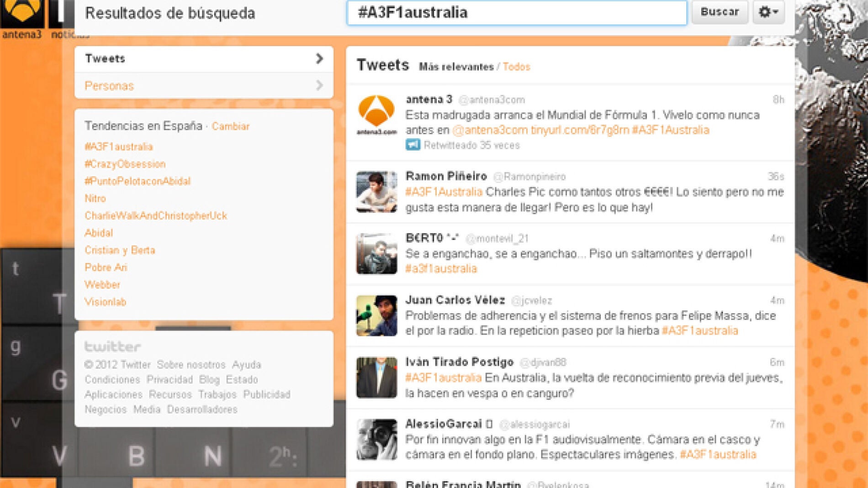Screen dimensions: 868x488
Task: Switch the tweet filter to Todos
Action: pyautogui.click(x=516, y=67)
